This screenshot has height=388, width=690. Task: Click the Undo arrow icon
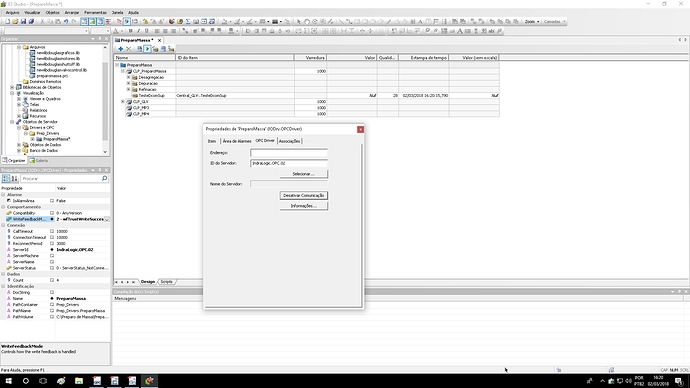[66, 21]
